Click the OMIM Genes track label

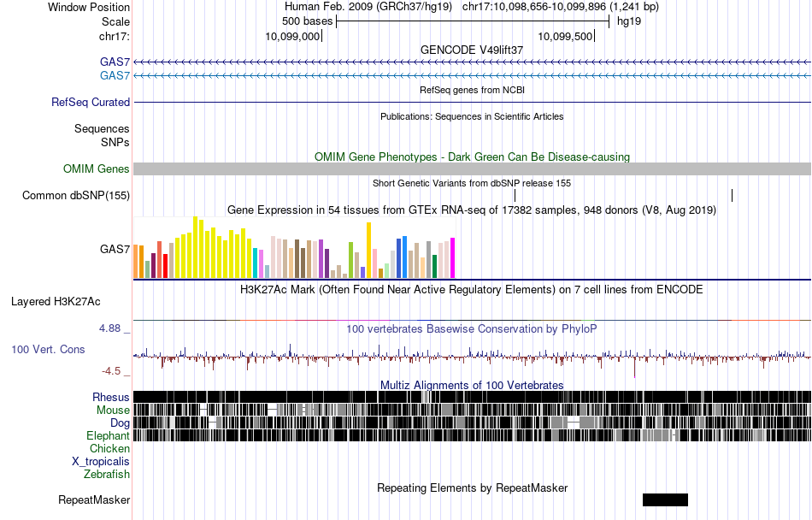(97, 168)
